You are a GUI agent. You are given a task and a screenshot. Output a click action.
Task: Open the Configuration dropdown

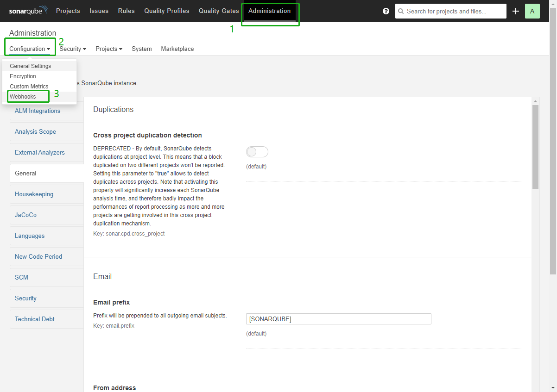pyautogui.click(x=30, y=49)
